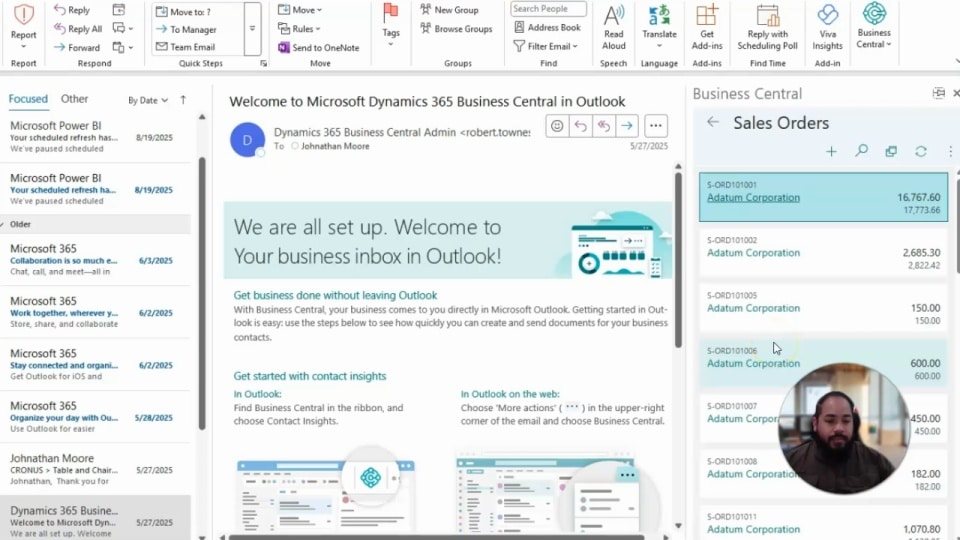Screen dimensions: 960x540
Task: Click the reply arrow in the message header
Action: pyautogui.click(x=580, y=126)
